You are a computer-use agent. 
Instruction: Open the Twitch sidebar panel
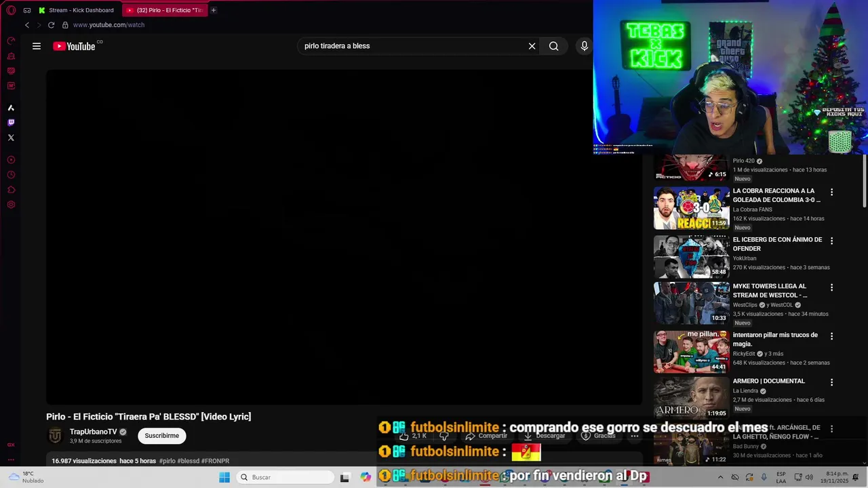[x=11, y=123]
